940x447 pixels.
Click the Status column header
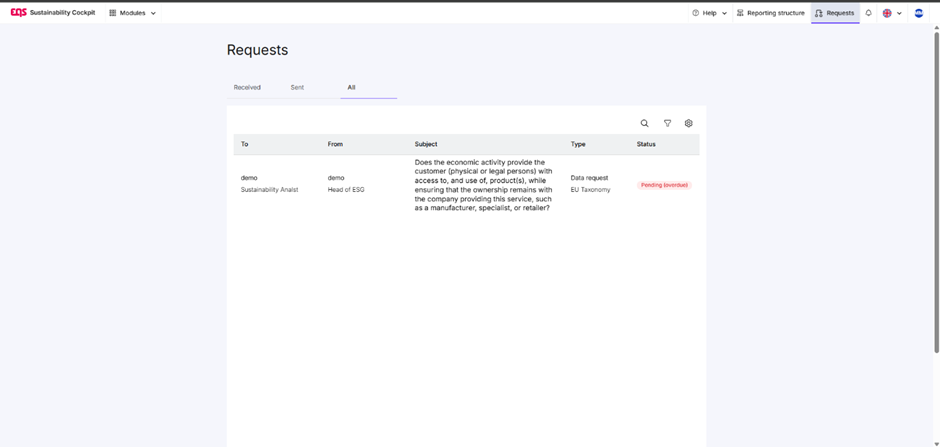coord(646,144)
